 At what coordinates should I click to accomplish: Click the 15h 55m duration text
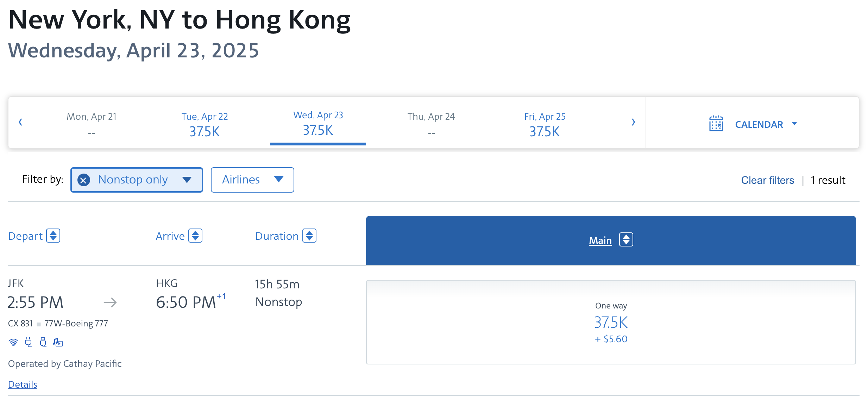[x=277, y=284]
